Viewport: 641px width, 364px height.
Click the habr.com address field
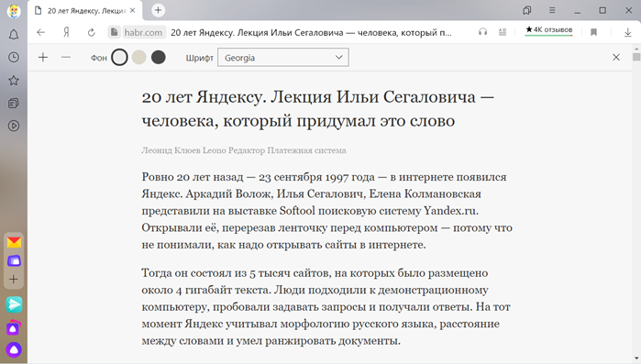[x=143, y=32]
